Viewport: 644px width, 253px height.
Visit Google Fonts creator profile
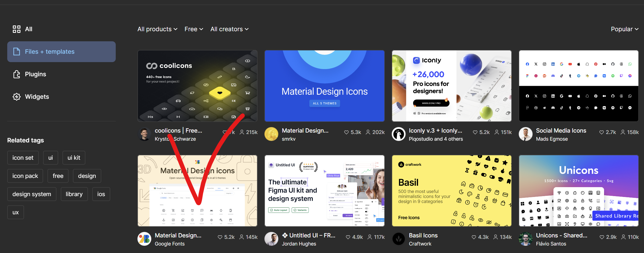pos(170,244)
